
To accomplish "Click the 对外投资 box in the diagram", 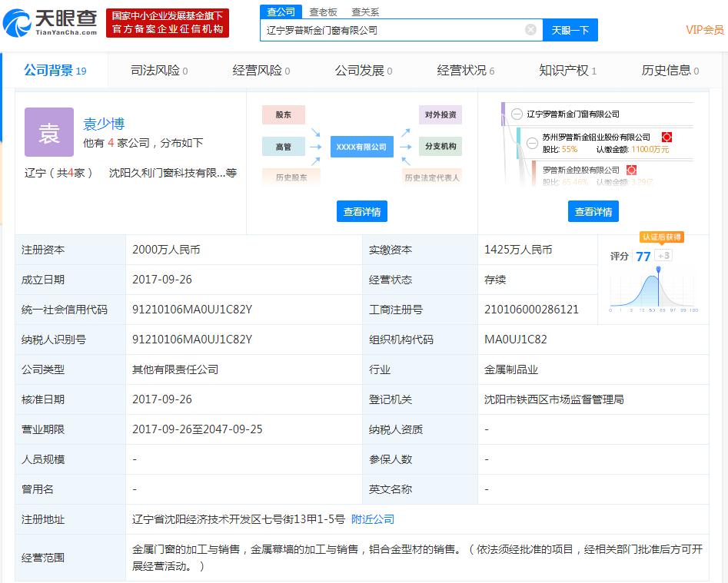I will [440, 114].
